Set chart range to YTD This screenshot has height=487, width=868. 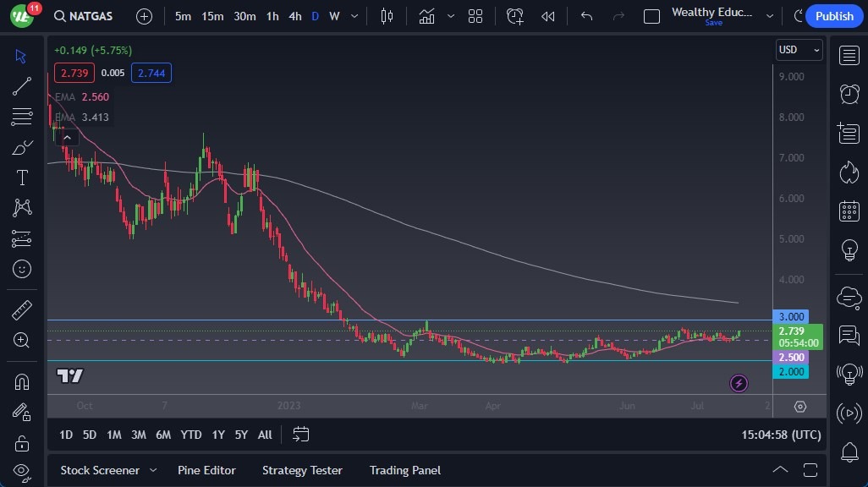pos(191,435)
